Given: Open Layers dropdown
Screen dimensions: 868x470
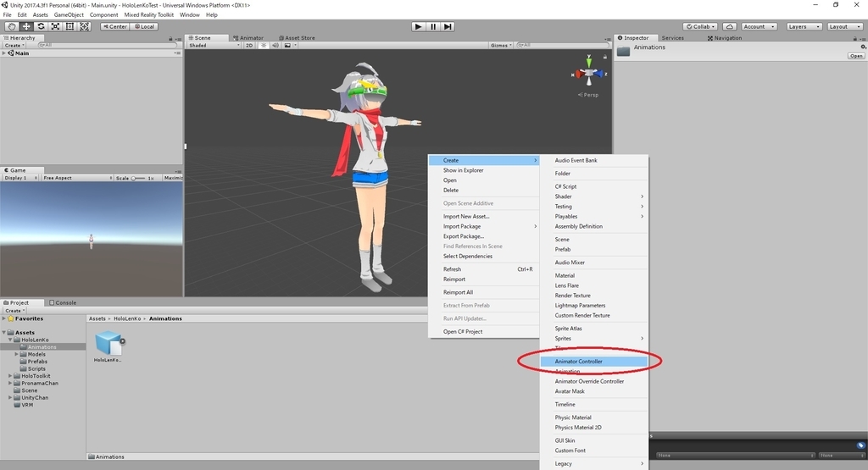Looking at the screenshot, I should pos(804,26).
